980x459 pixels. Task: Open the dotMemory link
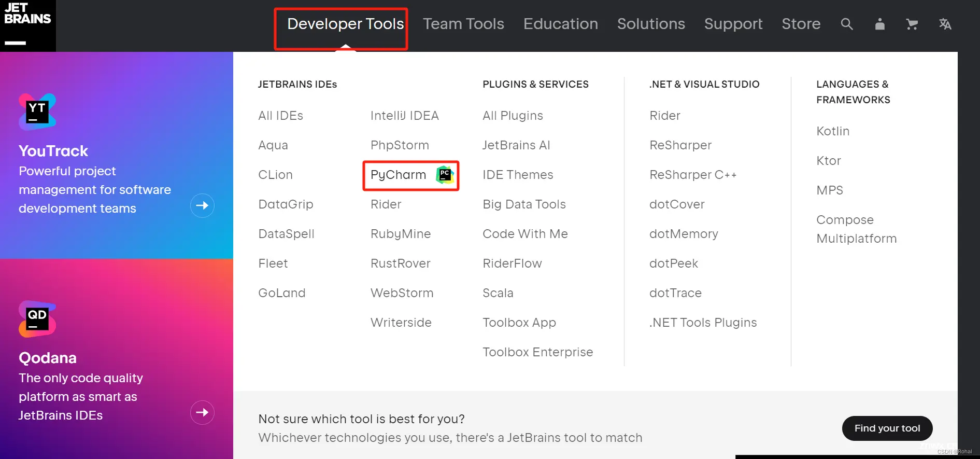(684, 234)
